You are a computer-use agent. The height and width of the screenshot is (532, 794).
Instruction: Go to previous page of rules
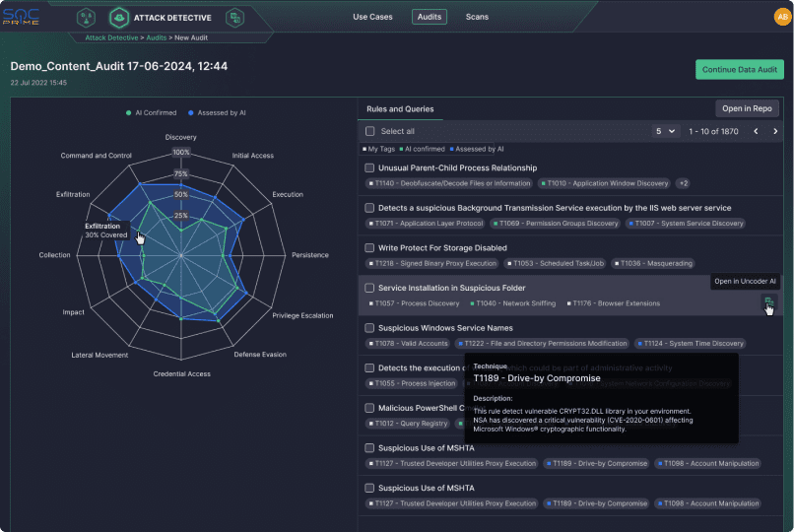point(756,131)
